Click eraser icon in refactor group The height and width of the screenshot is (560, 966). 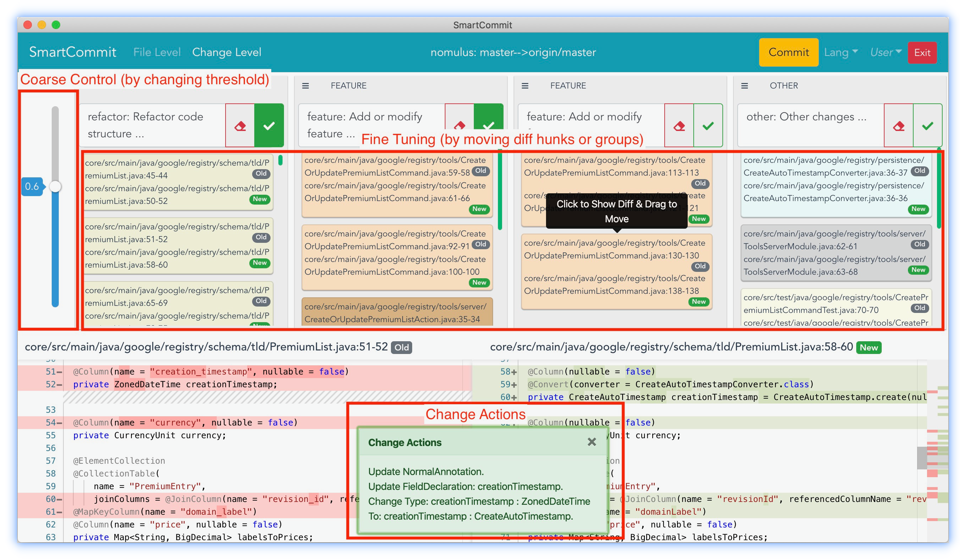click(240, 126)
